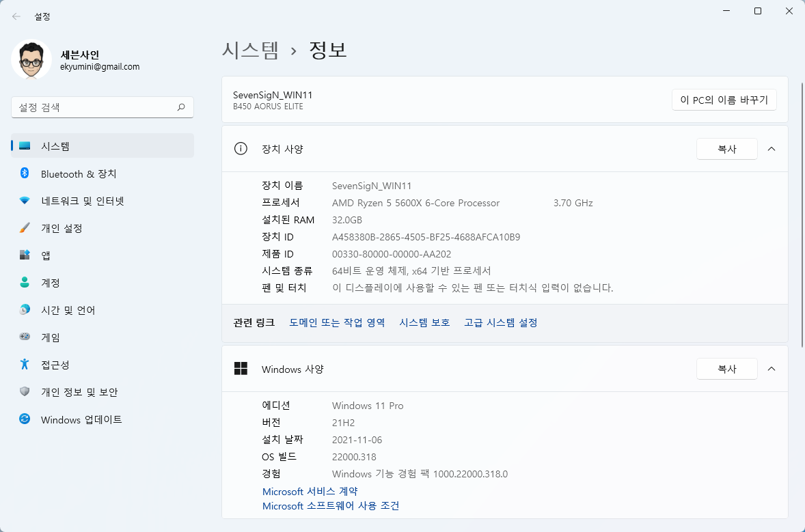Open 고급 시스템 설정 link
The width and height of the screenshot is (805, 532).
pos(500,323)
